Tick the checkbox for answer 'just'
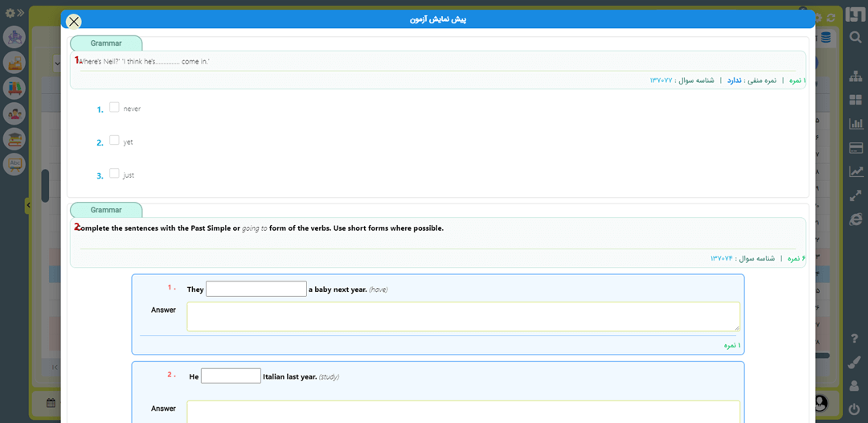 pos(114,173)
